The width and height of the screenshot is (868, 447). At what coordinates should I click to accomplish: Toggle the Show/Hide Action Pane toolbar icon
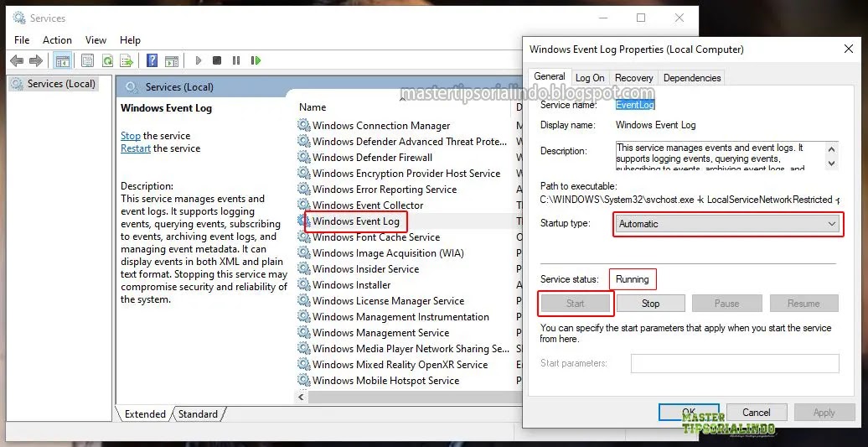(172, 60)
